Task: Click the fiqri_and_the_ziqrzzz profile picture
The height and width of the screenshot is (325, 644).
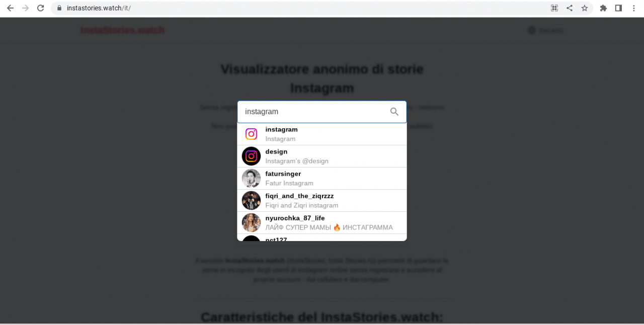Action: [251, 200]
